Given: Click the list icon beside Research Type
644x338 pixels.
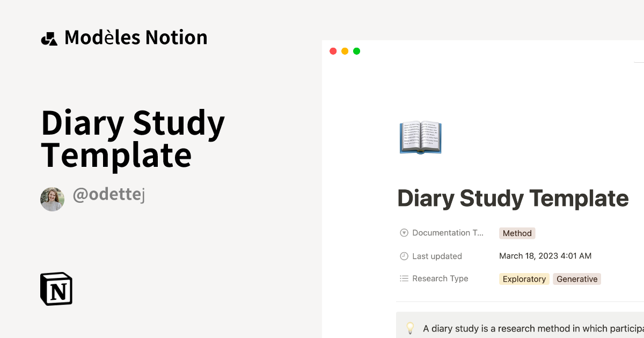Looking at the screenshot, I should pyautogui.click(x=404, y=278).
